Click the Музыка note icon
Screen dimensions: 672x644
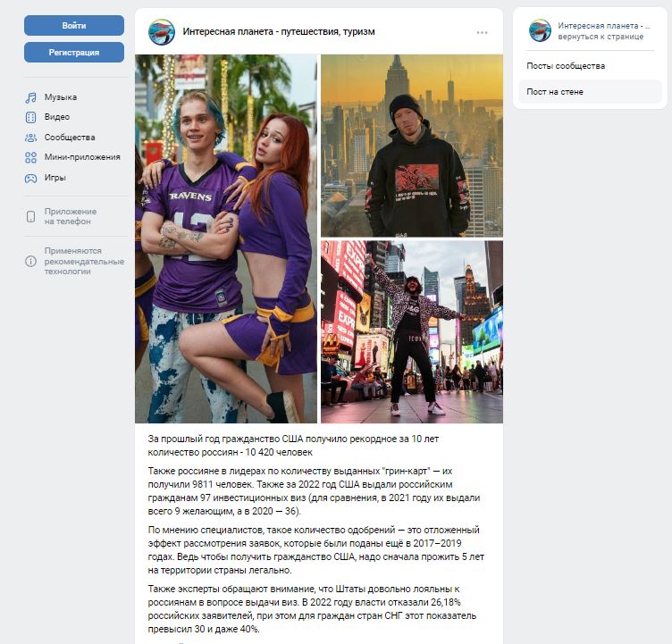click(x=30, y=97)
